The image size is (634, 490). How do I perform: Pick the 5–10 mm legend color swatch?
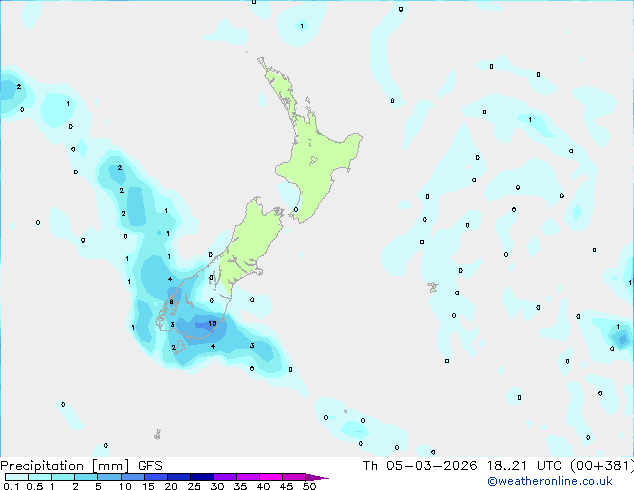pyautogui.click(x=109, y=477)
